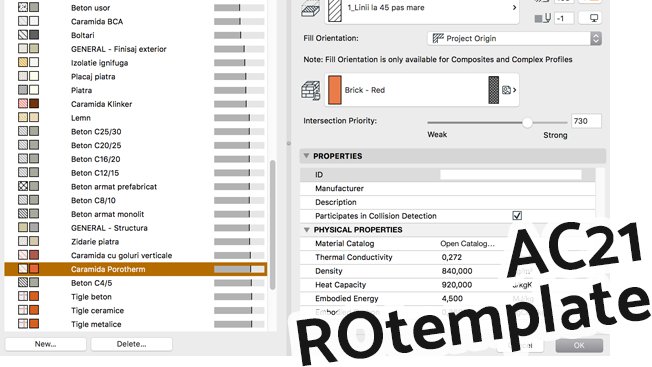Uncheck Participates in Collision Detection
652x367 pixels.
pos(517,216)
